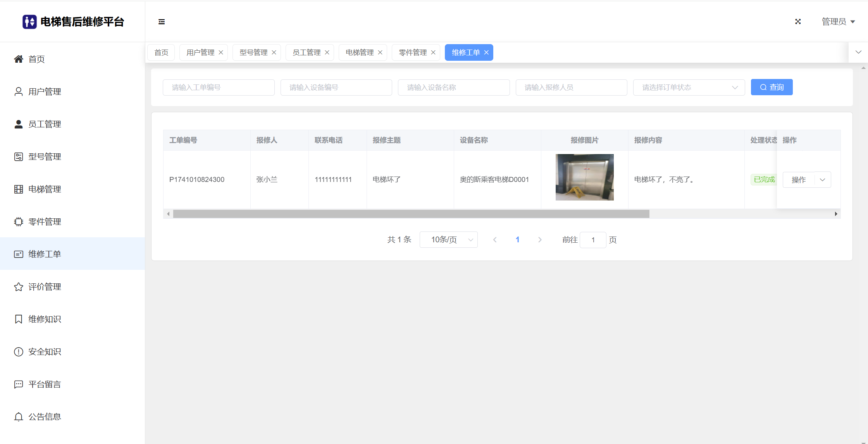
Task: Click the hamburger sidebar collapse icon
Action: pos(162,22)
